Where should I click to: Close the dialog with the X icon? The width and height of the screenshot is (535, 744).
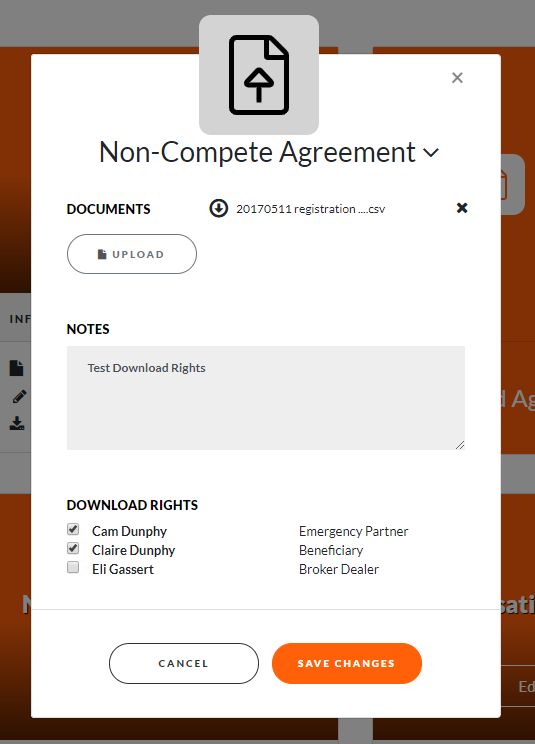click(457, 78)
